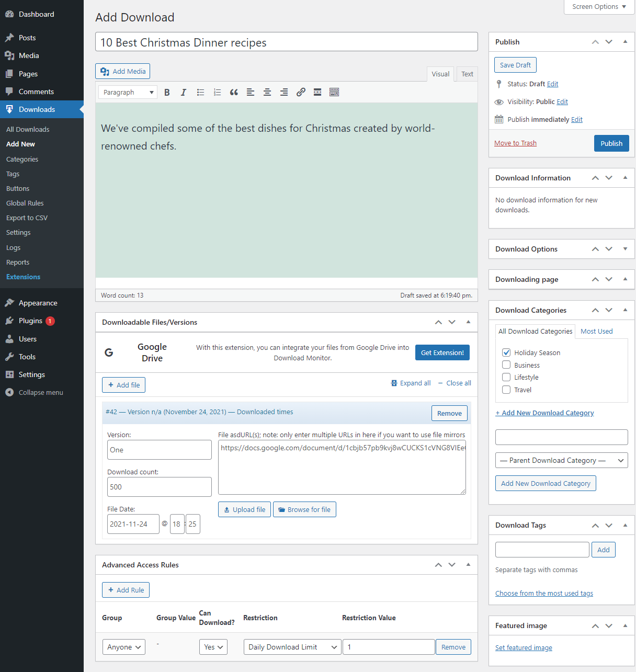Switch to the Text editor tab
The image size is (636, 672).
pos(467,74)
